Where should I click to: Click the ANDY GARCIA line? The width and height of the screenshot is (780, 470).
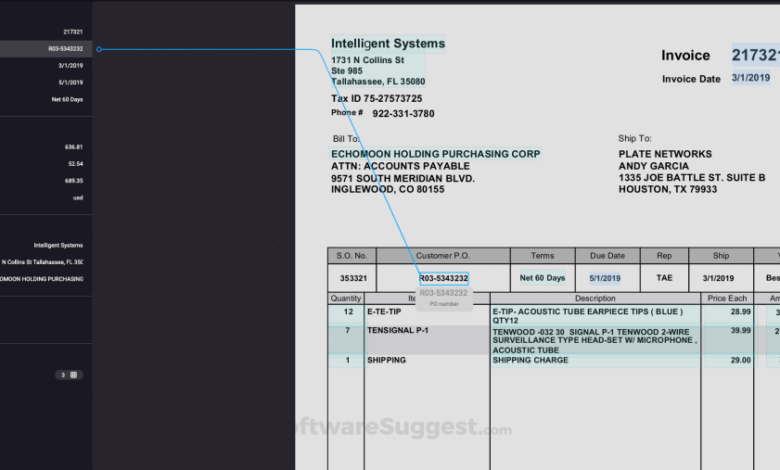click(654, 166)
